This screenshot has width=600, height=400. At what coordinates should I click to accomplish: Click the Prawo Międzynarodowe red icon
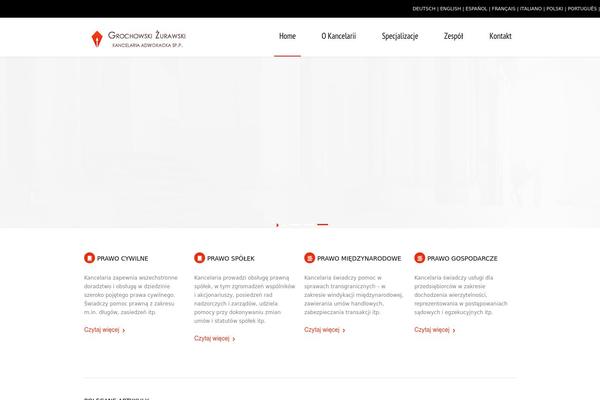tap(310, 258)
